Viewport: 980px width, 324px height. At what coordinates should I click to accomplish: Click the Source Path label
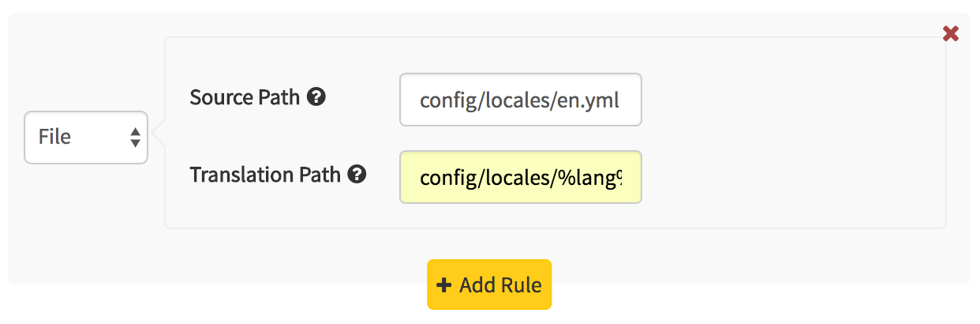pos(245,97)
